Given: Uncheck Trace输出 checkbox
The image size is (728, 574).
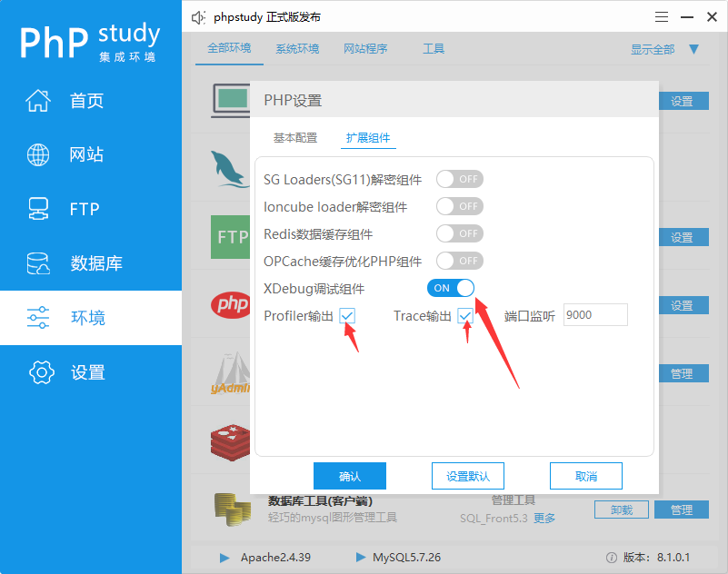Looking at the screenshot, I should point(465,316).
